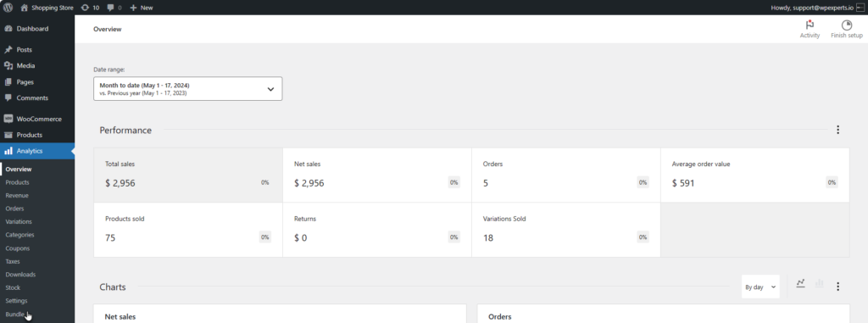The width and height of the screenshot is (868, 323).
Task: Open the Charts section options menu
Action: 837,287
